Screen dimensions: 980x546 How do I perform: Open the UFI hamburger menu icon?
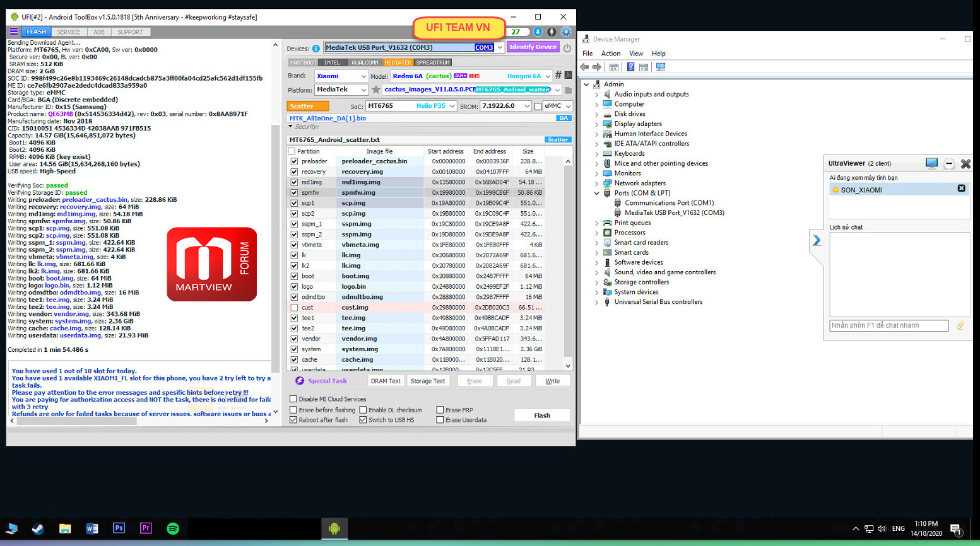(13, 32)
